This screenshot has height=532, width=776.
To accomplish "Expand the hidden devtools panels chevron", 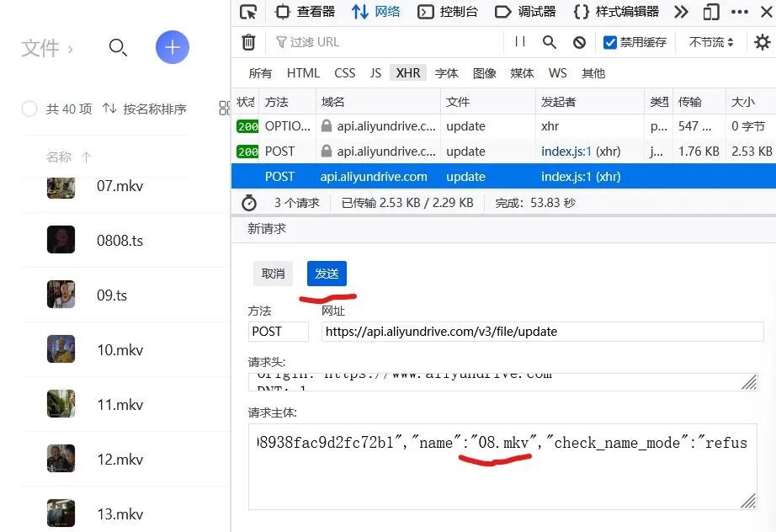I will [x=681, y=12].
